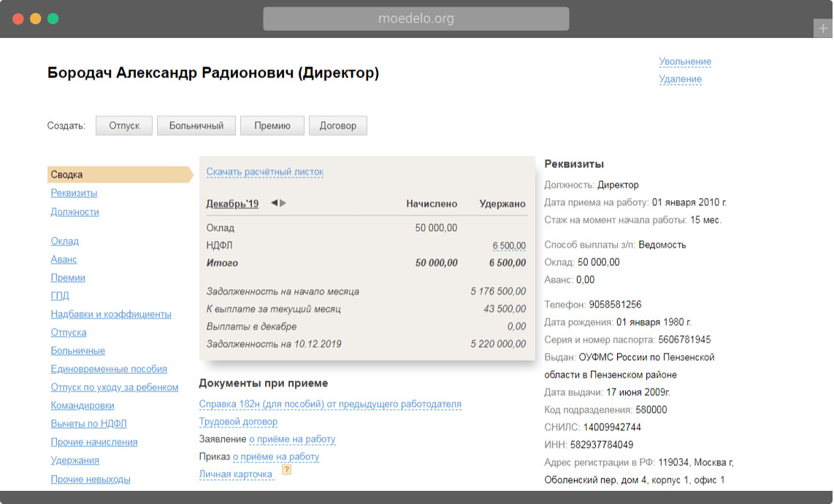The width and height of the screenshot is (834, 504).
Task: Open a new browser tab with plus button
Action: click(x=823, y=28)
